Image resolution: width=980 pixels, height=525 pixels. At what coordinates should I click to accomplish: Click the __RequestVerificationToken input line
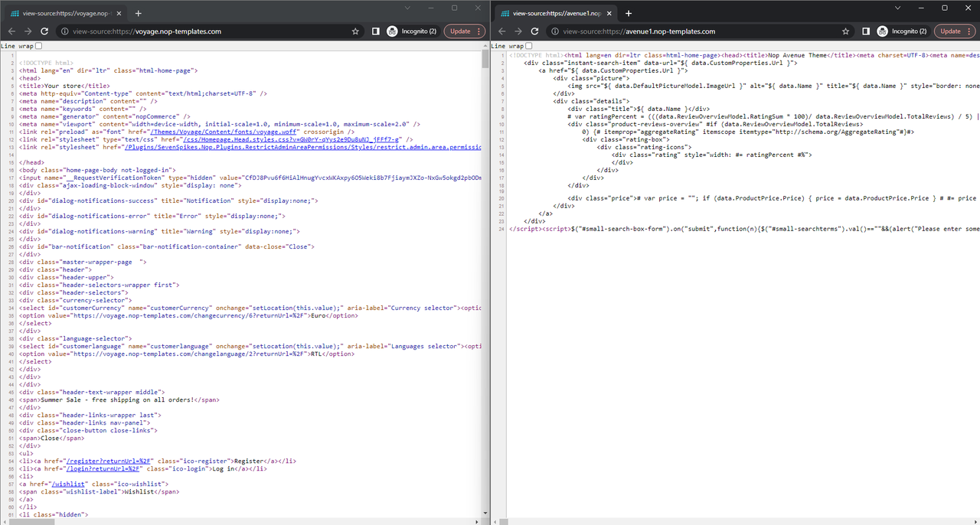[250, 178]
